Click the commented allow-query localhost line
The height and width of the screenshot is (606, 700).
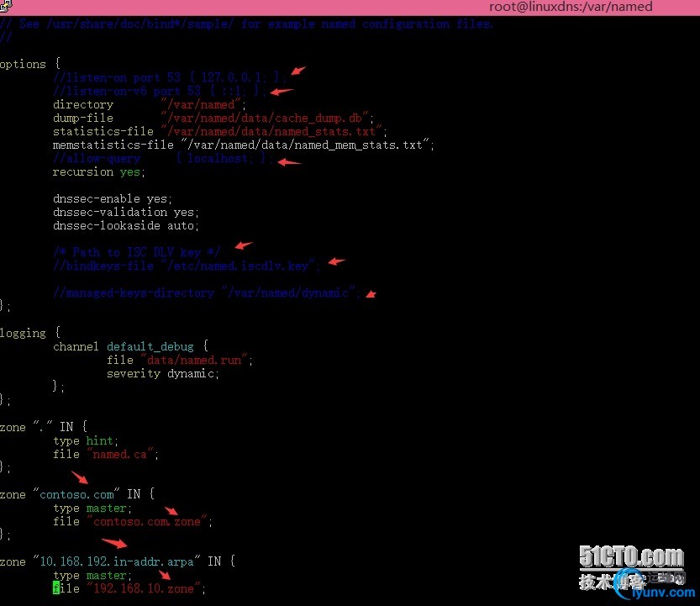(163, 158)
